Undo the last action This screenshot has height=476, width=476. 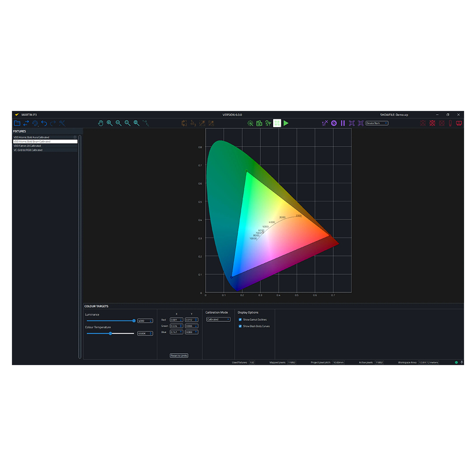click(44, 123)
